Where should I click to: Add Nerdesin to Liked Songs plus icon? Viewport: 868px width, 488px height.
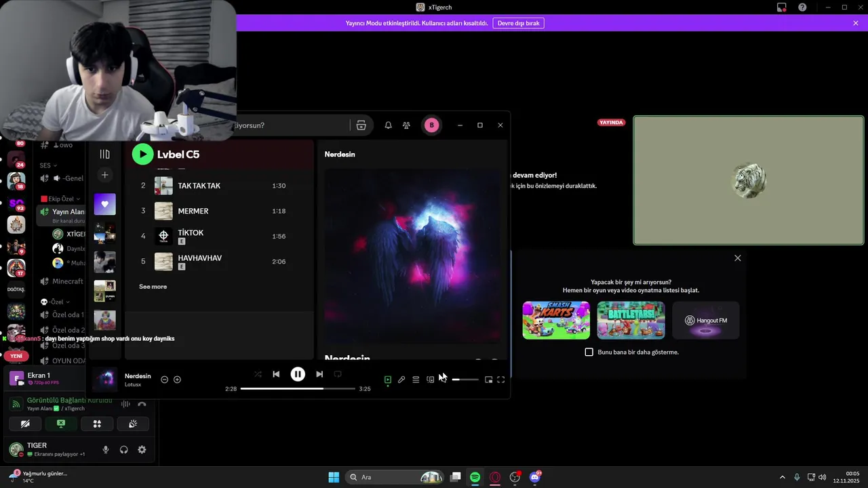(x=177, y=380)
